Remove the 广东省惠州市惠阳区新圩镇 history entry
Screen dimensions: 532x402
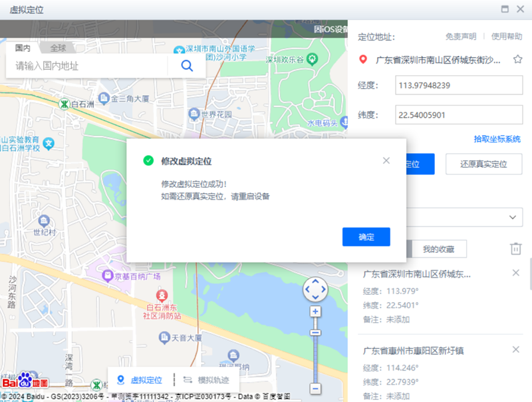pos(515,349)
